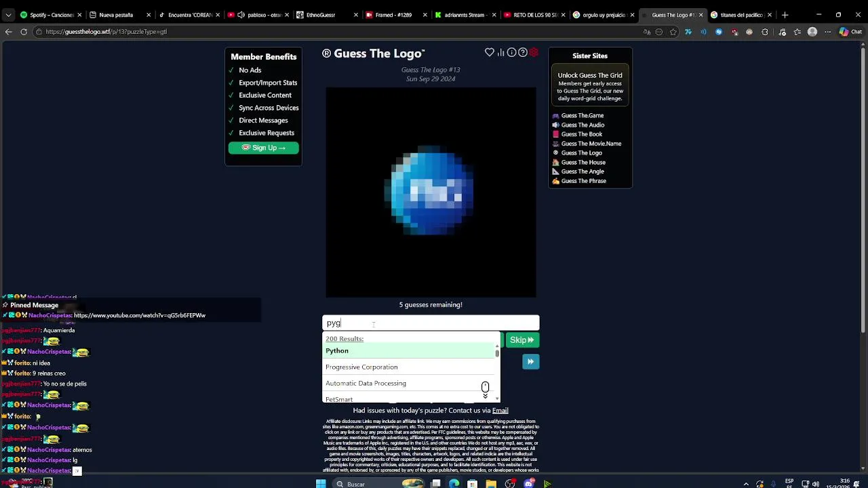Open Guess The House sister site
The height and width of the screenshot is (488, 868).
pyautogui.click(x=583, y=163)
